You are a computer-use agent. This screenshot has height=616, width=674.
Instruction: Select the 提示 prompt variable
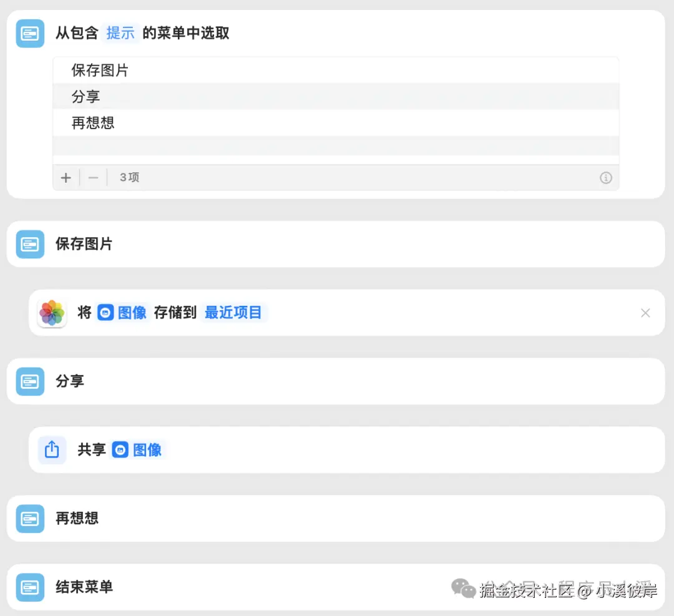click(120, 33)
